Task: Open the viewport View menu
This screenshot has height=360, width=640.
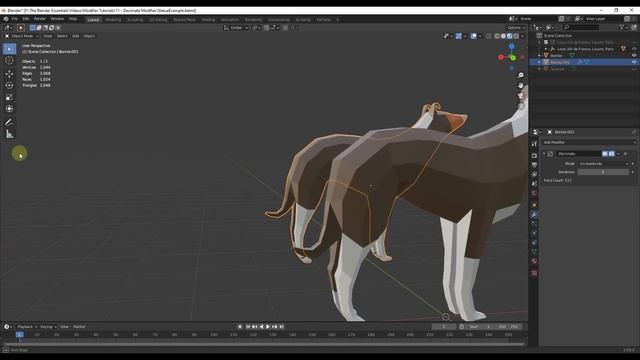Action: [48, 36]
